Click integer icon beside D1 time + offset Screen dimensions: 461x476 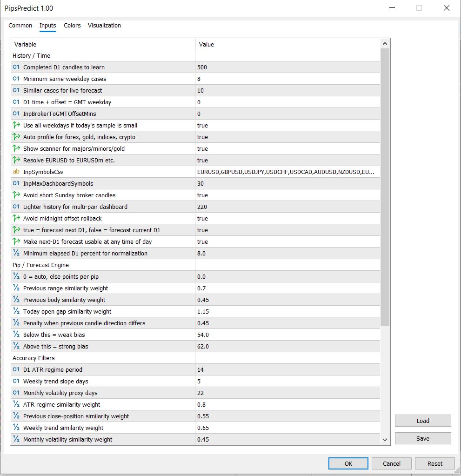(16, 102)
